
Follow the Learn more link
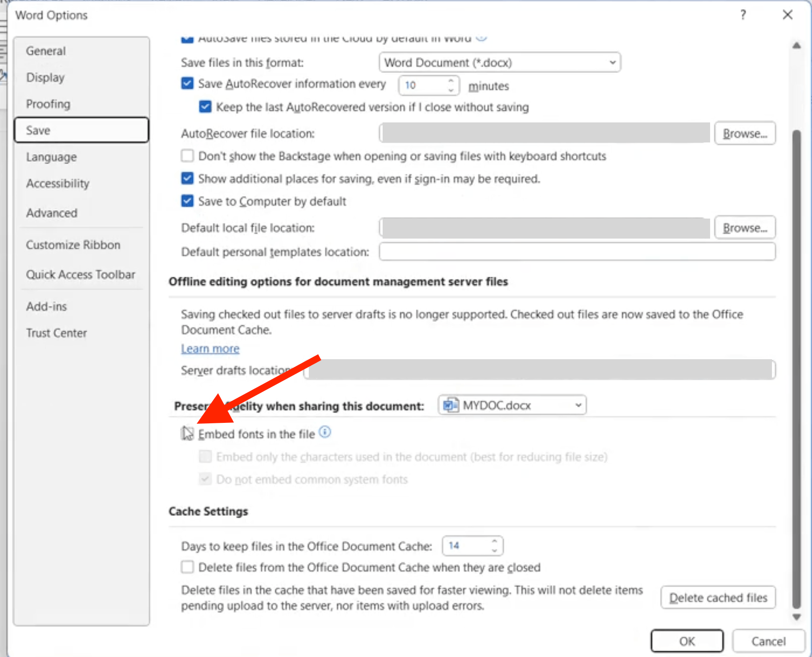(210, 349)
